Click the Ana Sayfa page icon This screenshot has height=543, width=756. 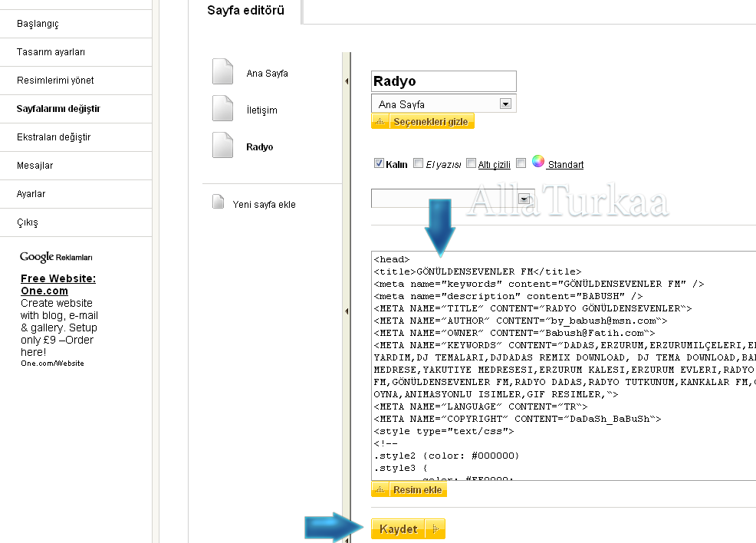(x=222, y=72)
